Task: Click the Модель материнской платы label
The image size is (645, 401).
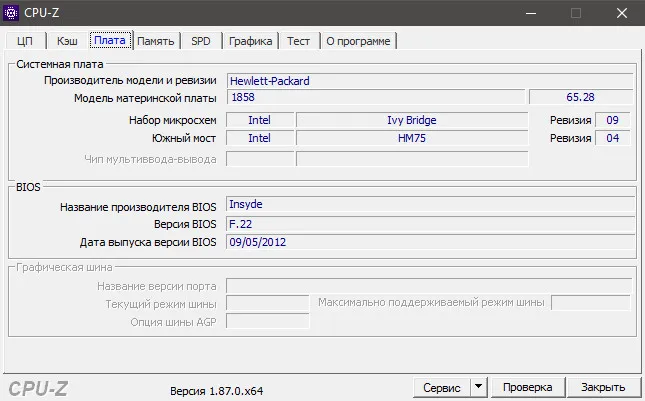Action: point(145,98)
